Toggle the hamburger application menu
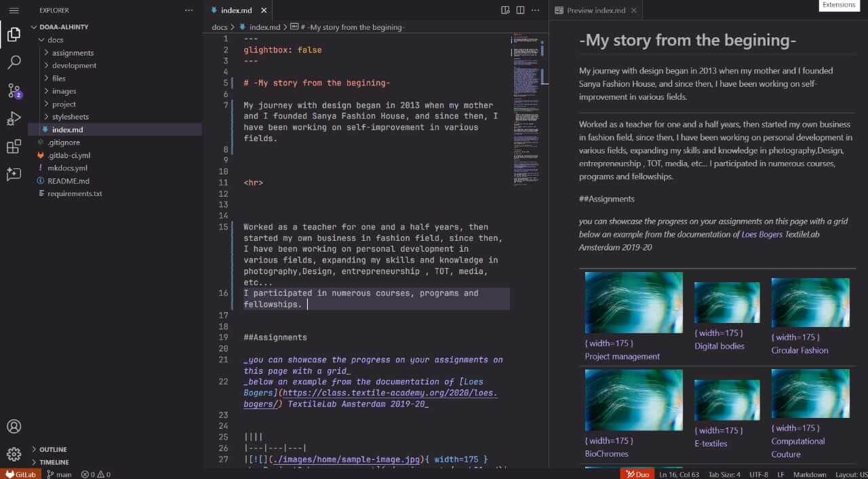The width and height of the screenshot is (868, 479). point(14,10)
